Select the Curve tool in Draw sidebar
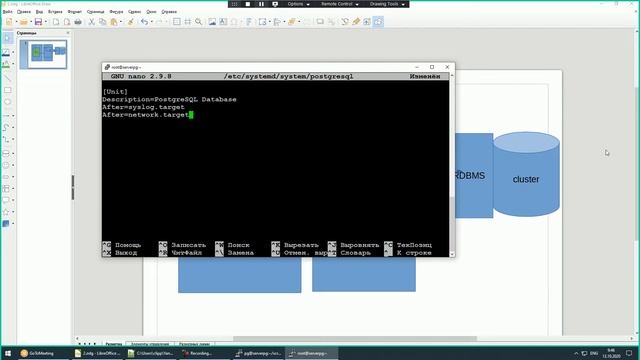 tap(6, 128)
